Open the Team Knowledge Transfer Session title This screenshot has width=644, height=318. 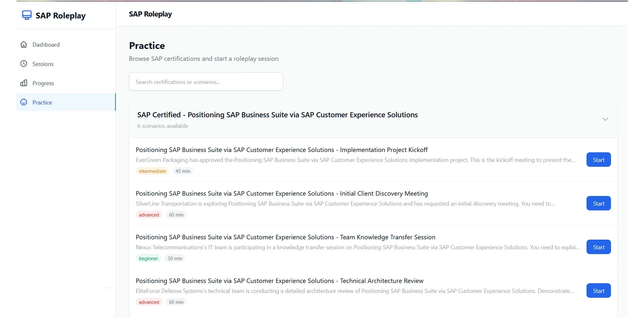coord(285,237)
